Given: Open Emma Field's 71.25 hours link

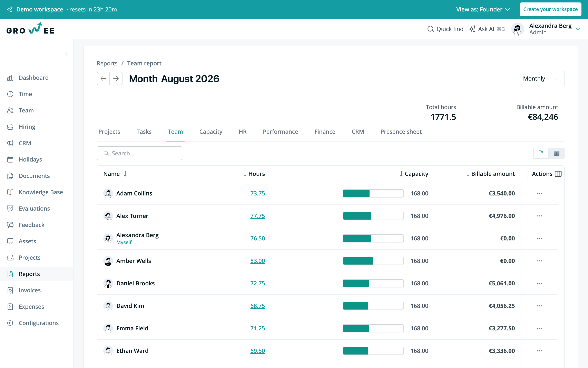Looking at the screenshot, I should [x=257, y=328].
